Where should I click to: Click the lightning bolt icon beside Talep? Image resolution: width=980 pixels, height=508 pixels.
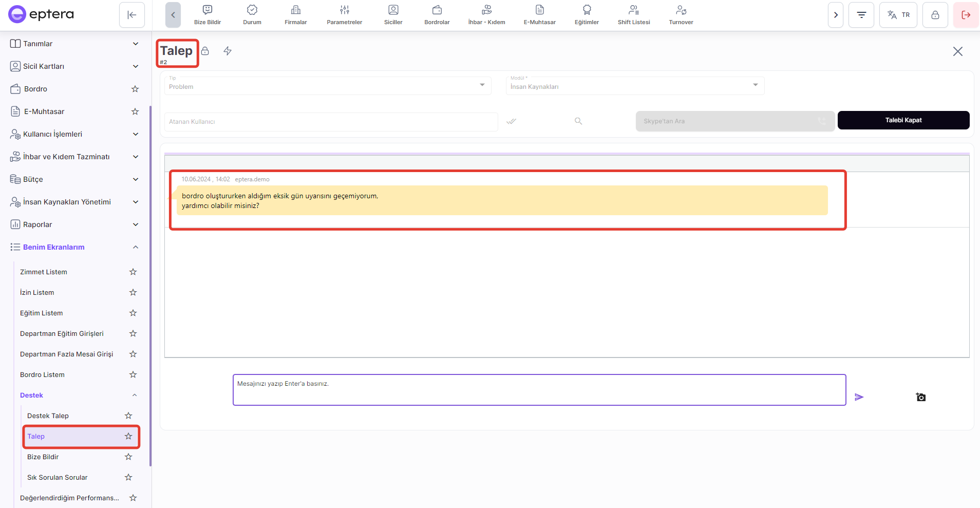tap(228, 51)
